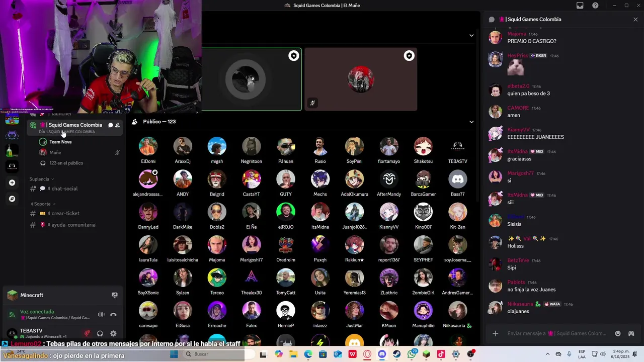Click the speaker badge on Team Nova tile
This screenshot has height=362, width=644.
294,56
